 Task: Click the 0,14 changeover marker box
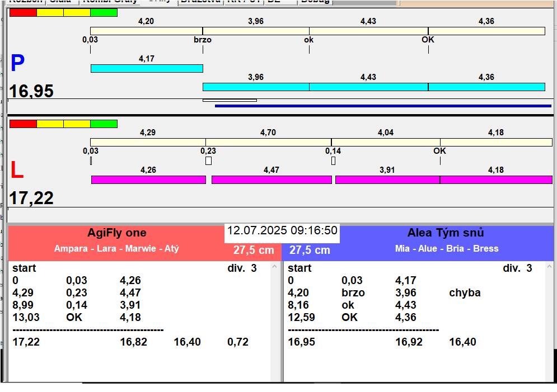coord(333,161)
